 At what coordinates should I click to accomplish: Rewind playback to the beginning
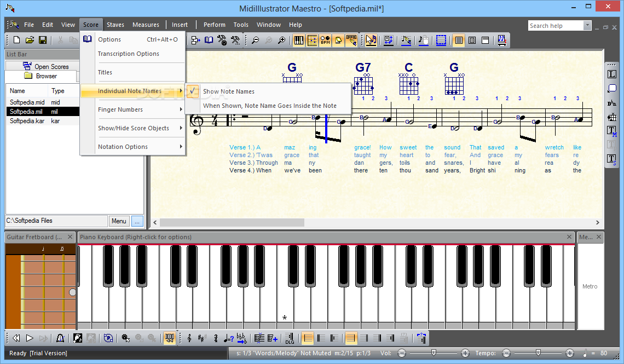coord(16,338)
